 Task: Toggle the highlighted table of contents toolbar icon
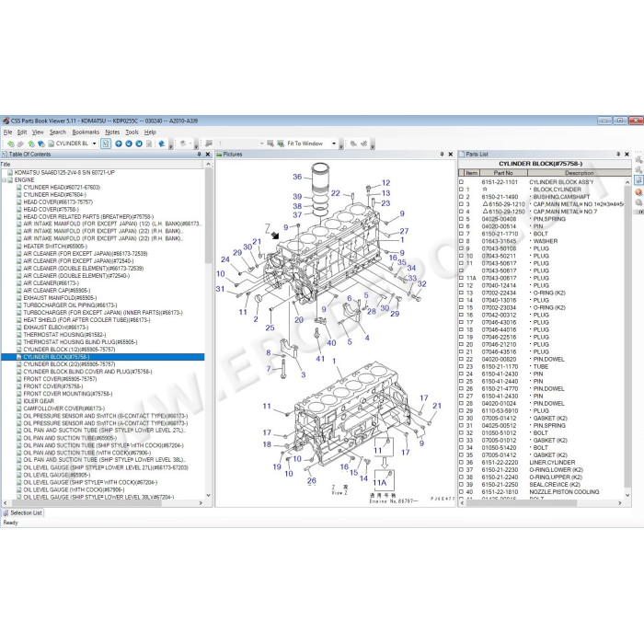point(106,144)
